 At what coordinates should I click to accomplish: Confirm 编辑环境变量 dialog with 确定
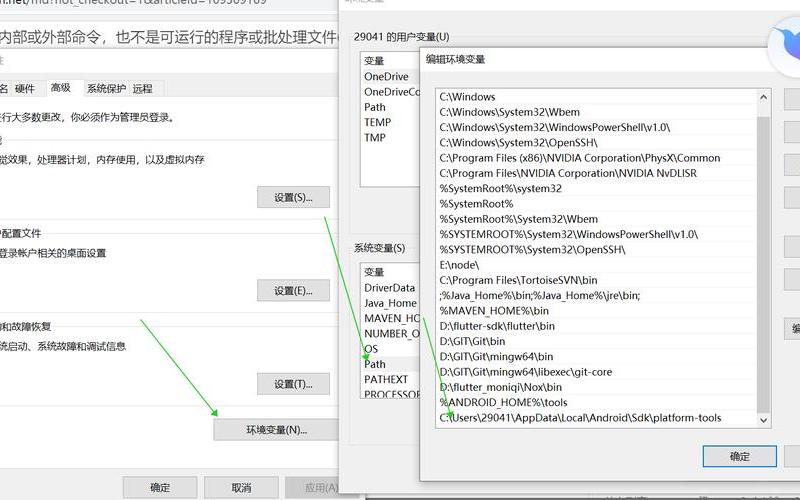[740, 456]
